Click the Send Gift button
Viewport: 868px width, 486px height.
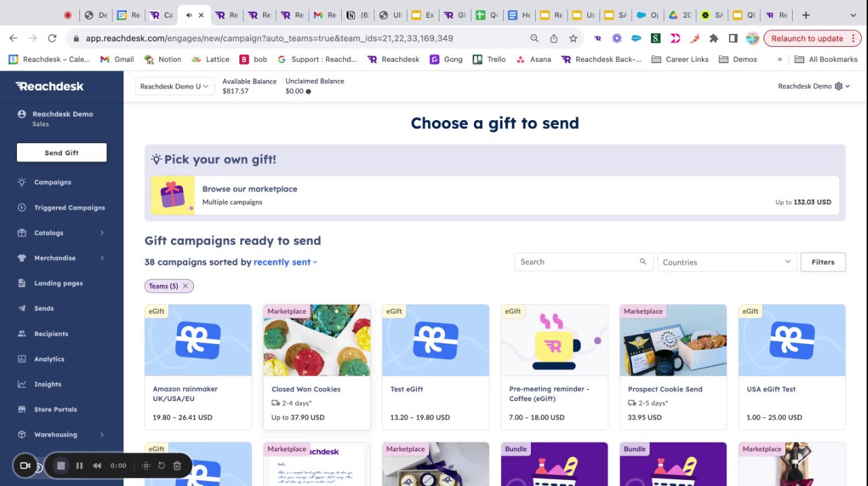(62, 153)
